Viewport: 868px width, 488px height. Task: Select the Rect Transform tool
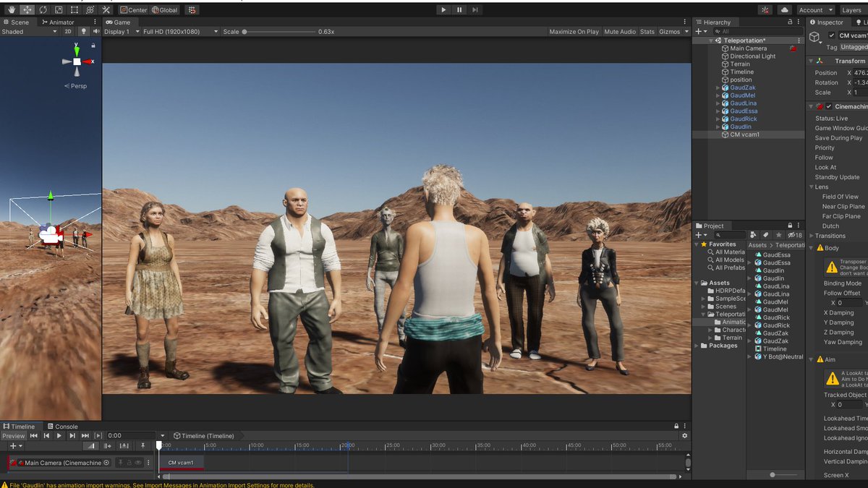click(x=75, y=9)
